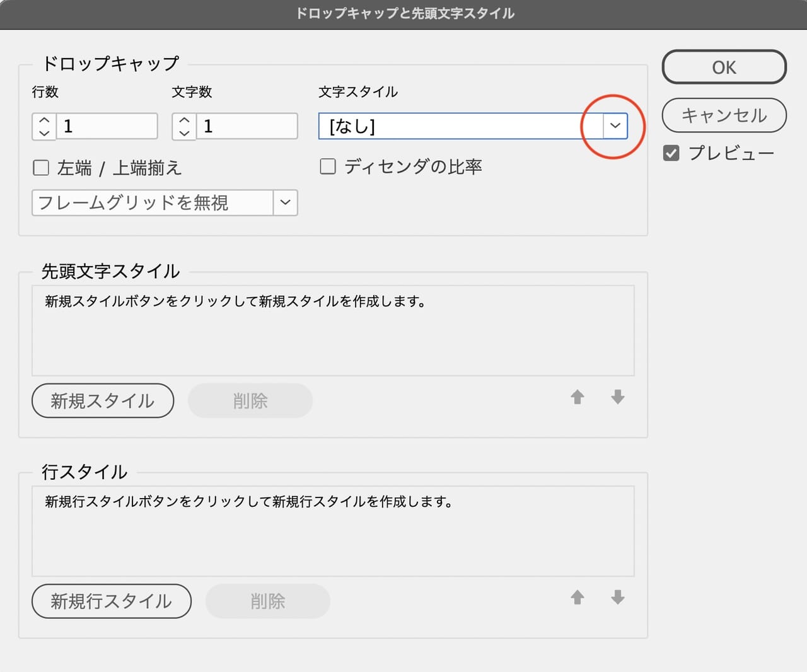Uncheck the プレビュー checkbox
This screenshot has height=672, width=807.
(x=671, y=153)
